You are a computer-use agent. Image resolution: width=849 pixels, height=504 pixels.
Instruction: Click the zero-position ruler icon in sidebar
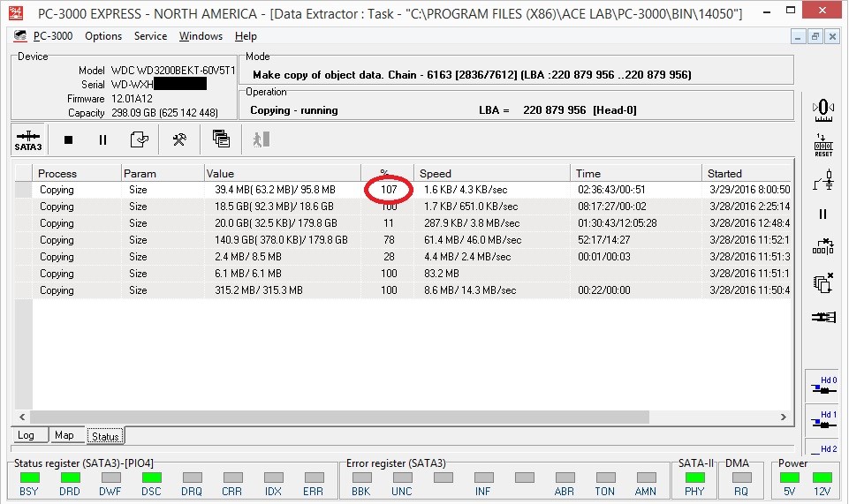pyautogui.click(x=823, y=111)
